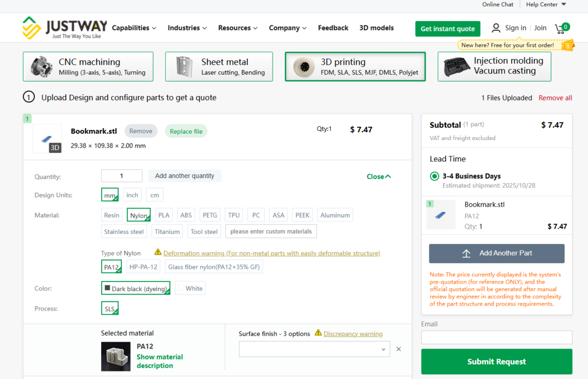Select the 3-4 Business Days lead time
This screenshot has height=379, width=588.
tap(434, 176)
